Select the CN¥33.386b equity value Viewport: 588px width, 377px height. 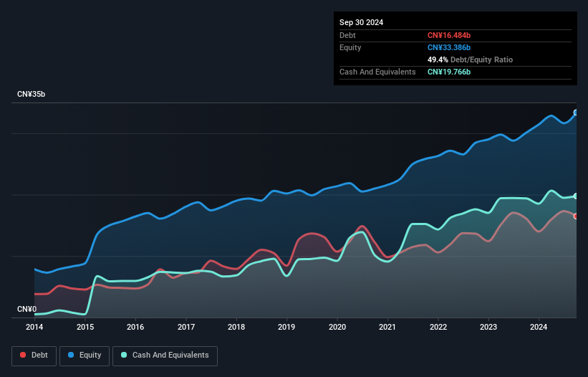pyautogui.click(x=449, y=47)
